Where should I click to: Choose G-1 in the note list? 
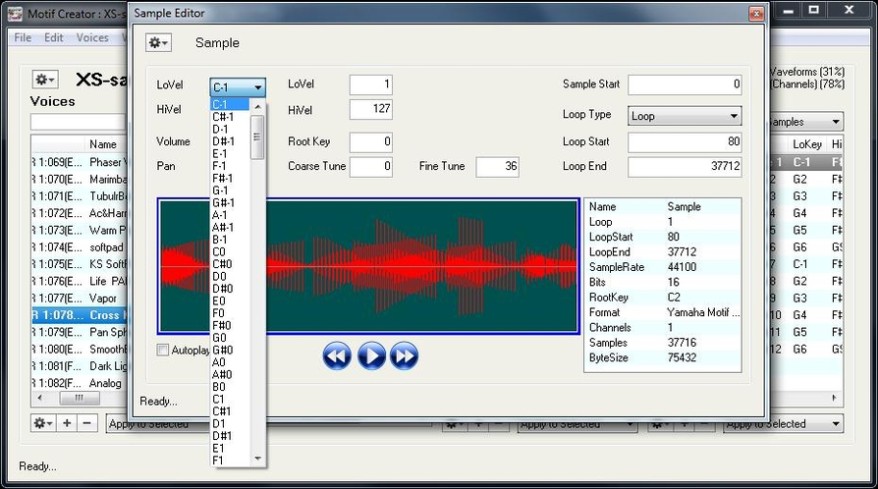230,191
